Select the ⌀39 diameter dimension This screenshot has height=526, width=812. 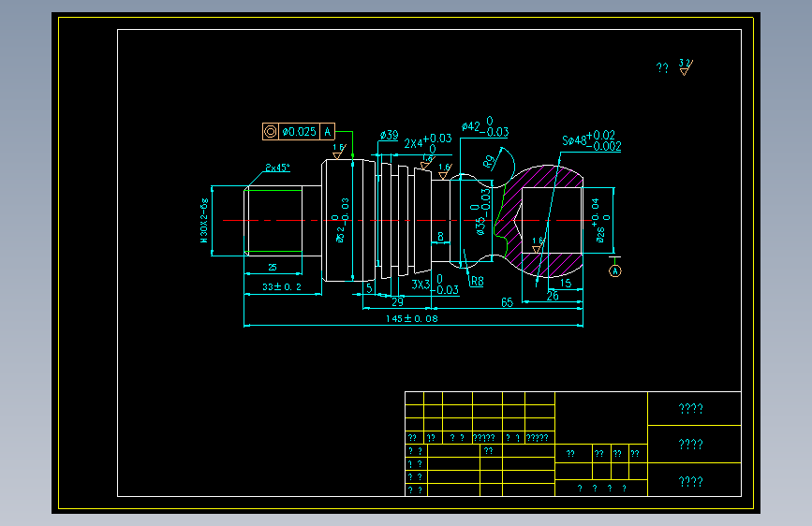click(389, 135)
